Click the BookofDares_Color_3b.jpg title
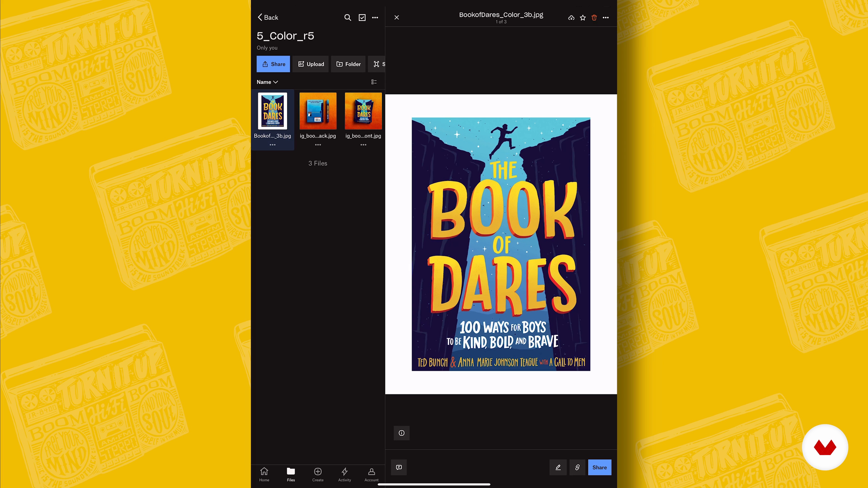The width and height of the screenshot is (868, 488). coord(501,15)
